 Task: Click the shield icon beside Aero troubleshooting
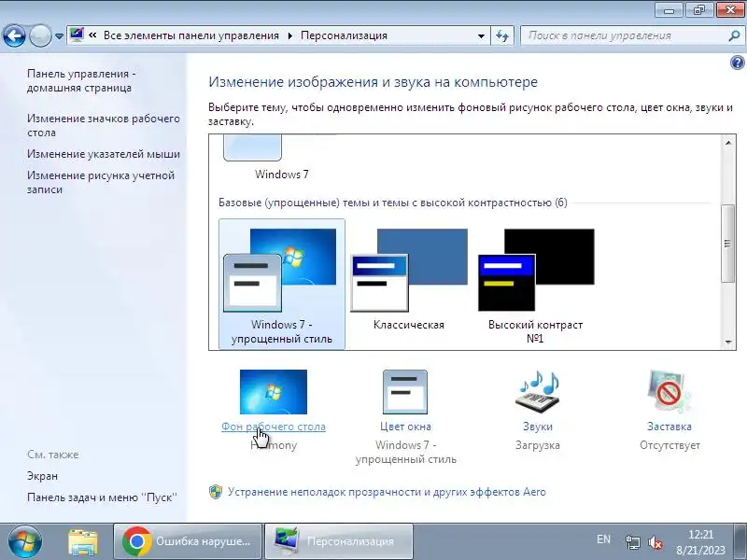[216, 492]
